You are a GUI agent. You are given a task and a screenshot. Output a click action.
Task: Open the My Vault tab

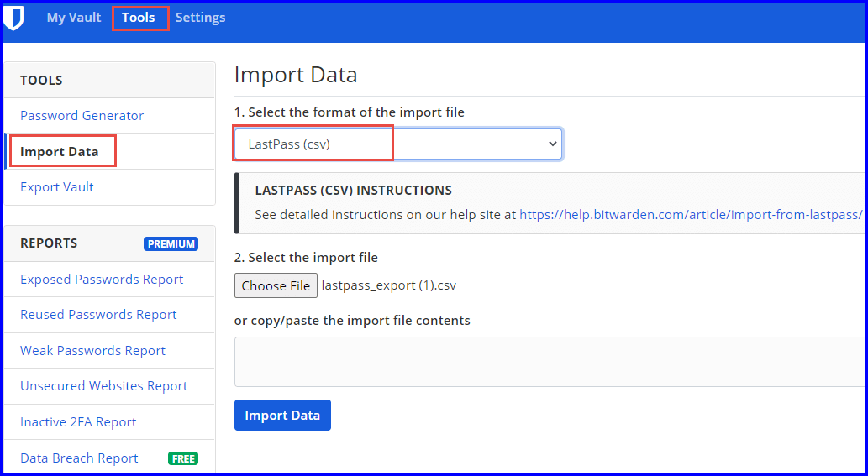click(74, 18)
